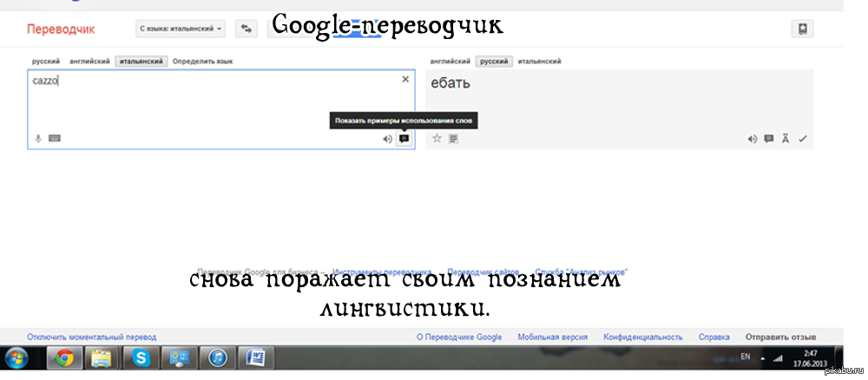Select английский as the target language
Viewport: 868px width, 380px height.
click(x=449, y=62)
